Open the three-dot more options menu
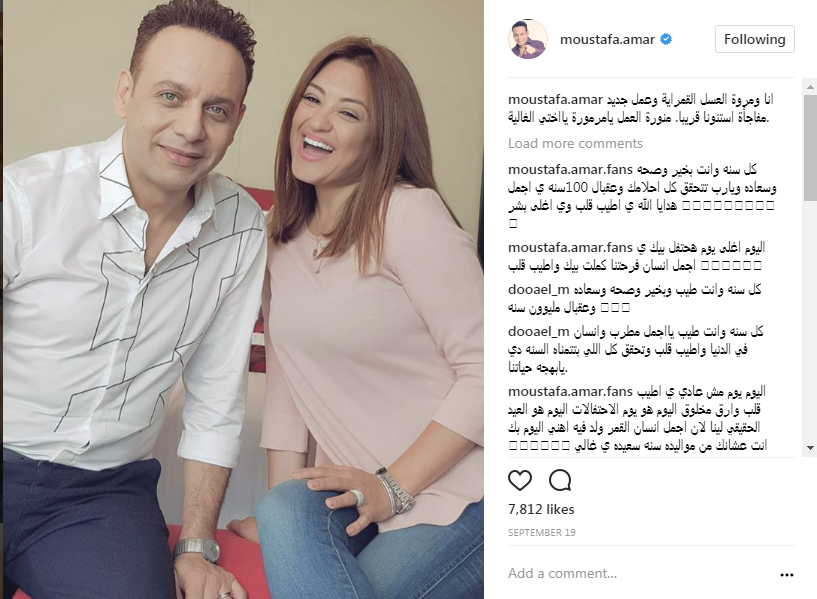 pyautogui.click(x=786, y=575)
